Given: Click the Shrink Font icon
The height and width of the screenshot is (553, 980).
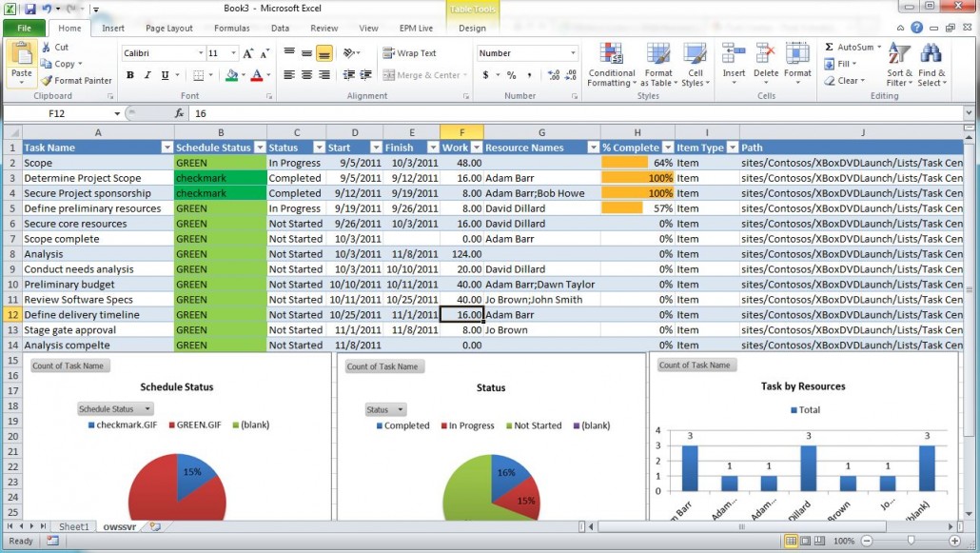Looking at the screenshot, I should tap(265, 53).
